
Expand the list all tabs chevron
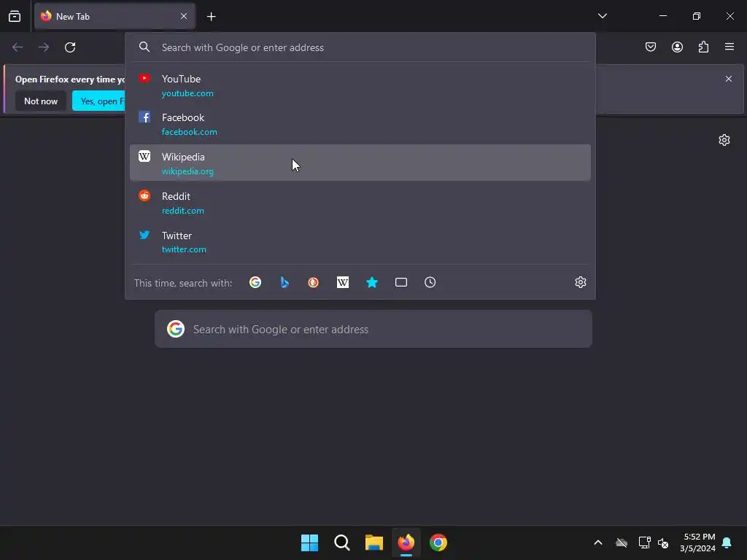(x=602, y=16)
